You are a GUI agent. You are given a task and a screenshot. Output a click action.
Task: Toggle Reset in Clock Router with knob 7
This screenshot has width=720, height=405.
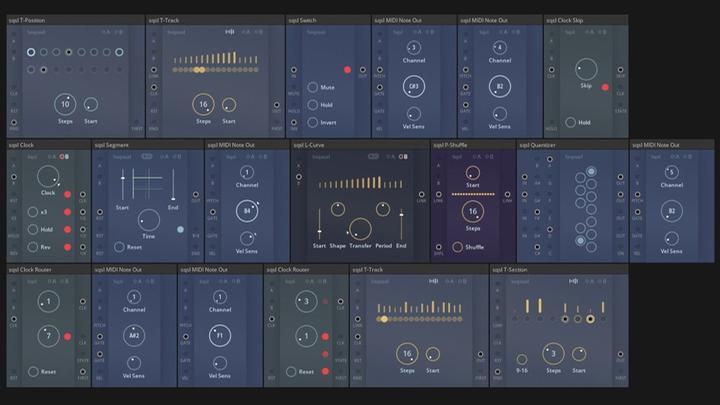33,371
